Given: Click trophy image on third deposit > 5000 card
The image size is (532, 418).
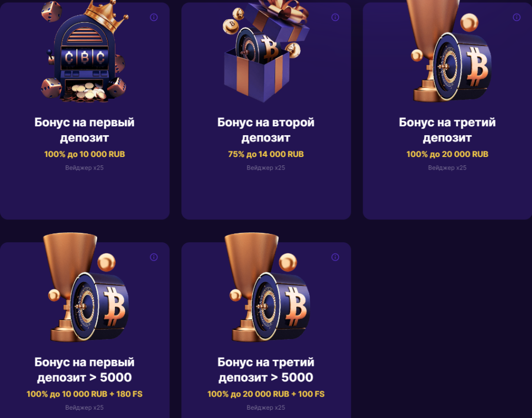Looking at the screenshot, I should point(268,287).
